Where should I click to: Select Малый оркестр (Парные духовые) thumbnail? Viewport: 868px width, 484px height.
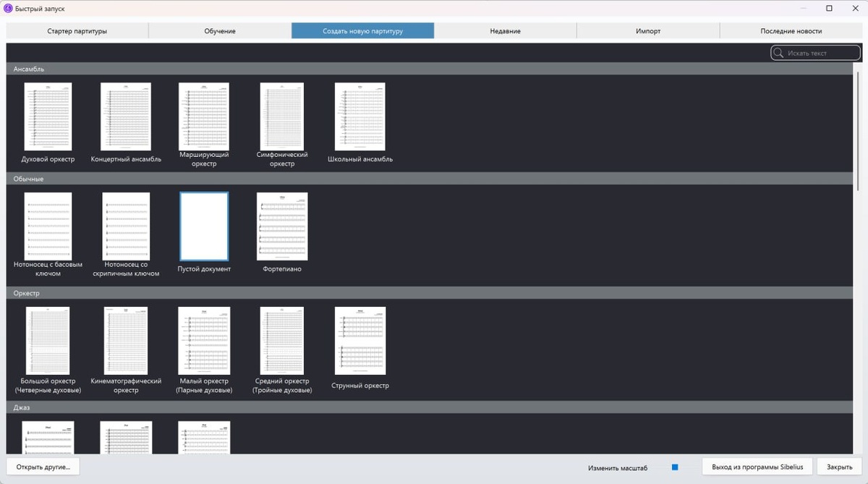(204, 340)
